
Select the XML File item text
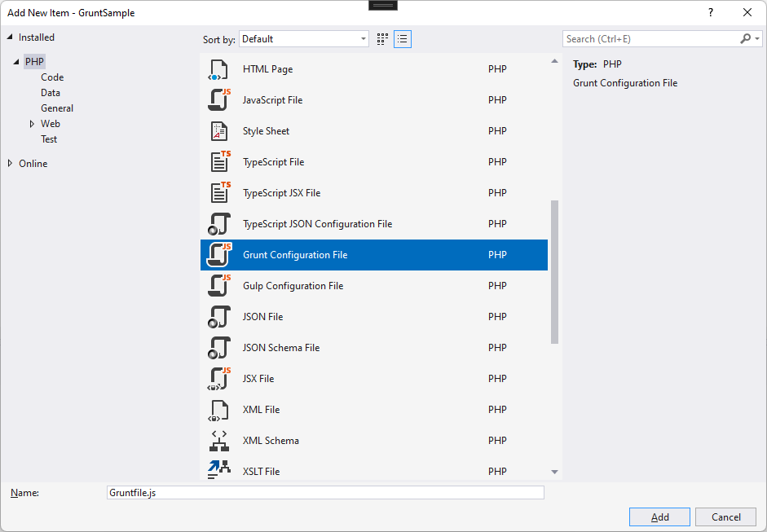click(261, 410)
